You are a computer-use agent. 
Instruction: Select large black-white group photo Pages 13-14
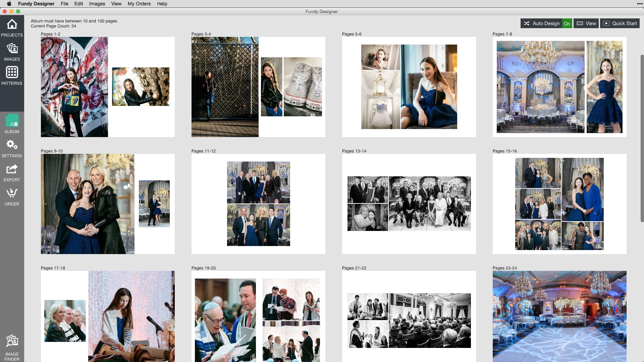coord(430,203)
